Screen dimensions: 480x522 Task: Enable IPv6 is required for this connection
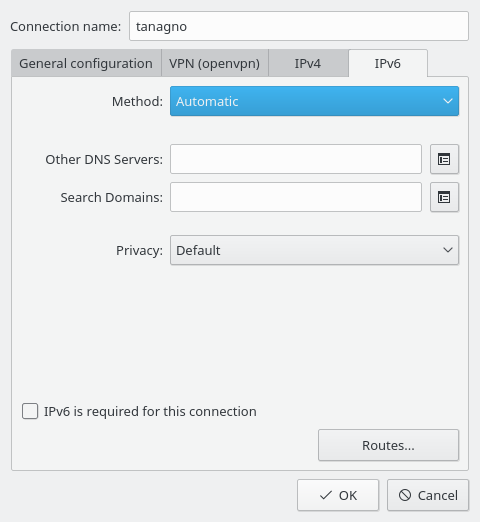30,411
